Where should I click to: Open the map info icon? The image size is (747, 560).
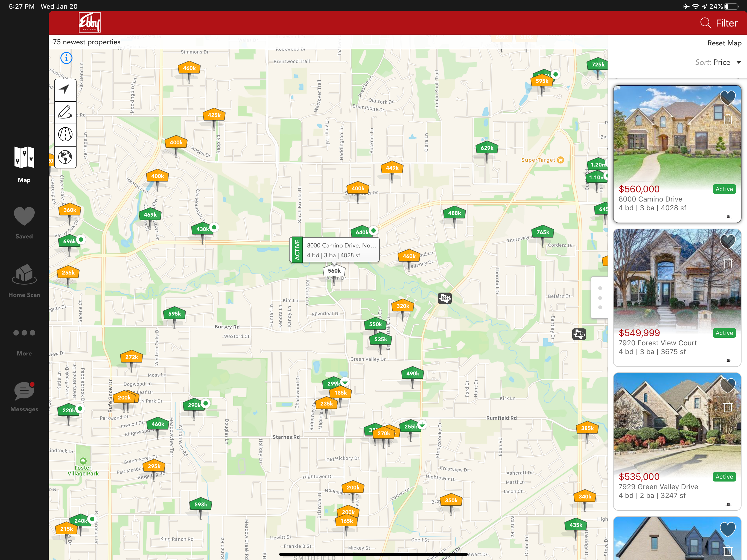click(x=66, y=58)
